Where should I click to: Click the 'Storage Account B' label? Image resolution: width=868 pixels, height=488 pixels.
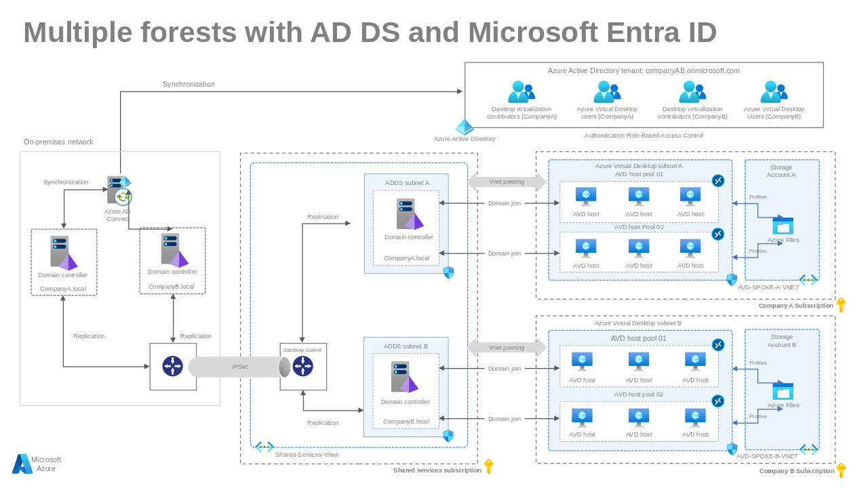click(x=782, y=341)
